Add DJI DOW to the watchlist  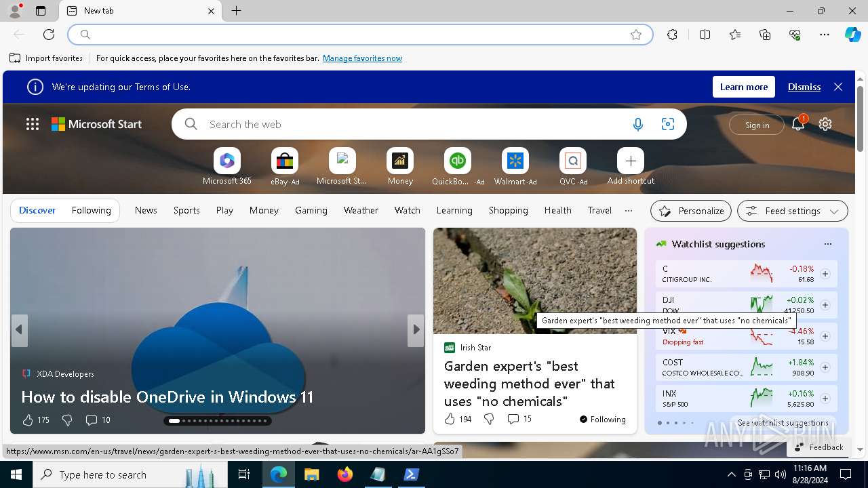825,305
